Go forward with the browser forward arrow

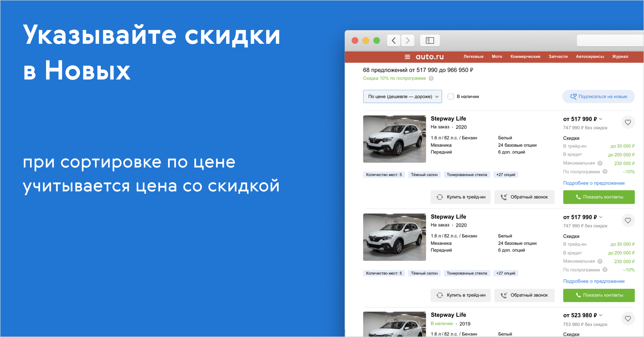407,40
